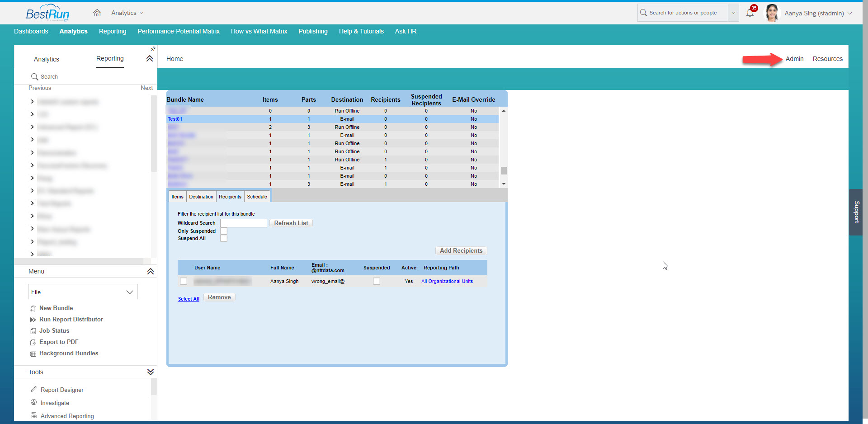
Task: Click the Run Report Distributor icon
Action: pyautogui.click(x=33, y=320)
